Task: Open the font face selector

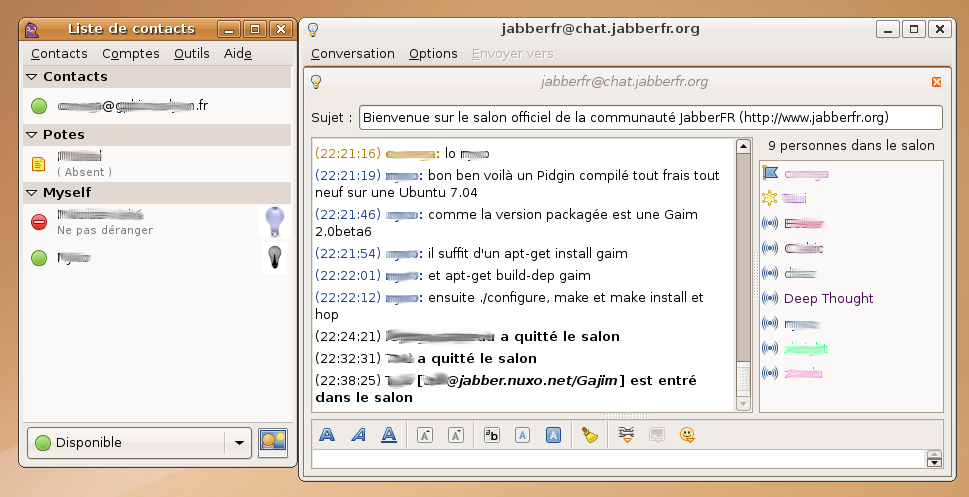Action: pos(491,434)
